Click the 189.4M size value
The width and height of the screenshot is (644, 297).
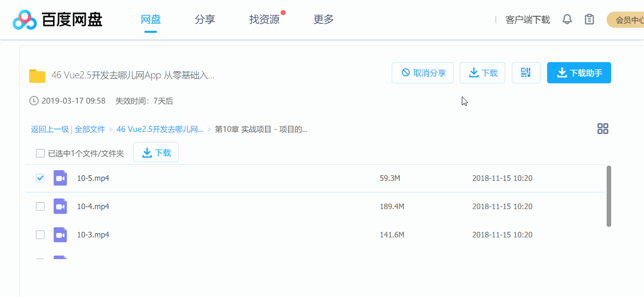pos(392,207)
